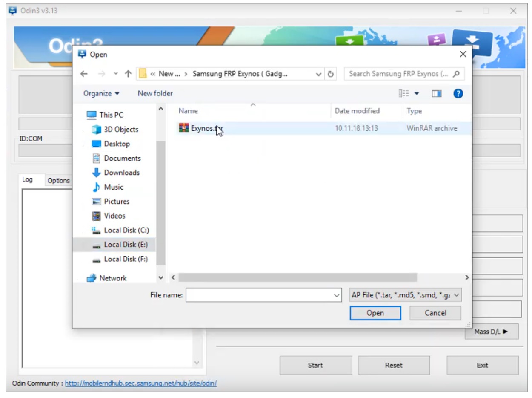The width and height of the screenshot is (532, 398).
Task: Click the Pictures icon in navigation pane
Action: tap(97, 202)
